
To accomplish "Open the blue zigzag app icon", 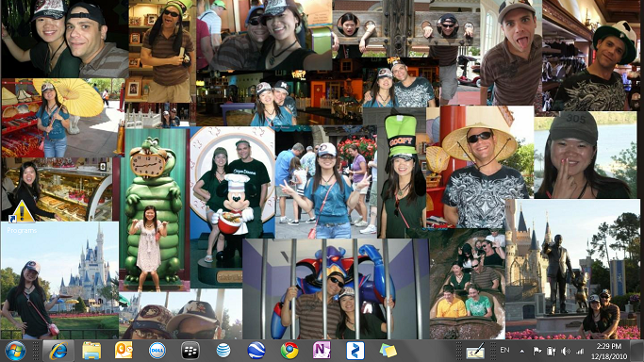I will click(355, 351).
